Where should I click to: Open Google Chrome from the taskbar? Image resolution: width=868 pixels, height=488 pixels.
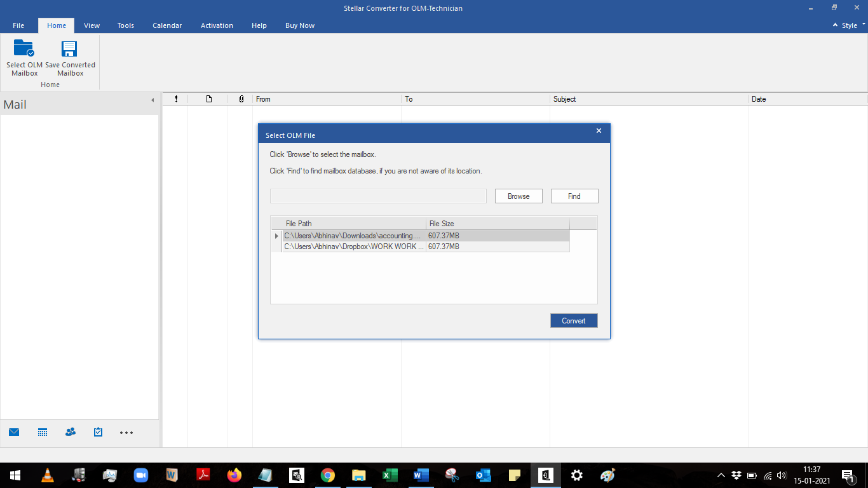point(328,475)
